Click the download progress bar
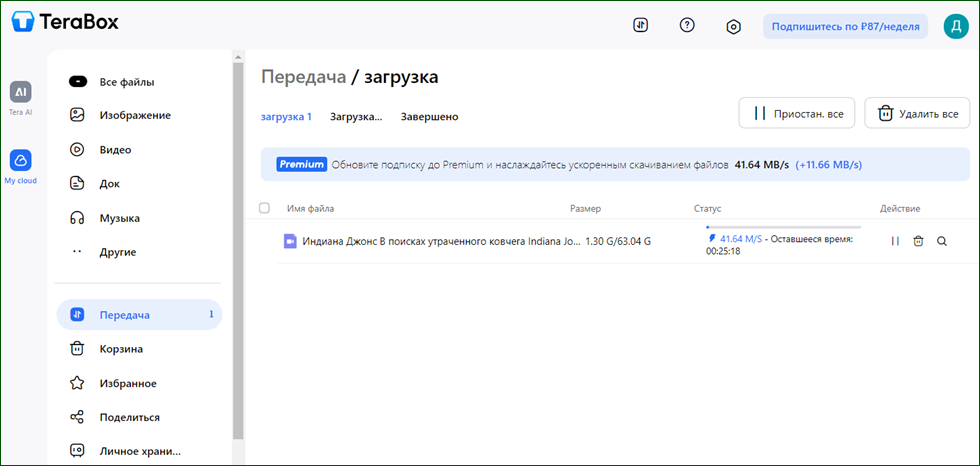Screen dimensions: 980x466 (x=783, y=227)
